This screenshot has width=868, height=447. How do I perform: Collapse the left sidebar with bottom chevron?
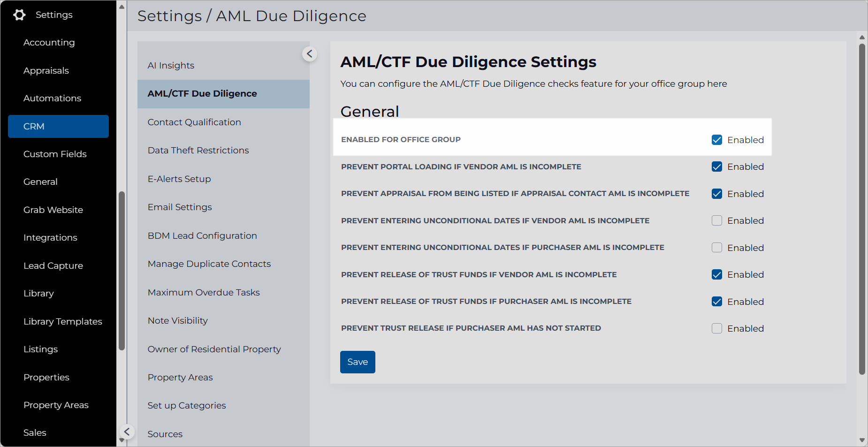[x=127, y=432]
